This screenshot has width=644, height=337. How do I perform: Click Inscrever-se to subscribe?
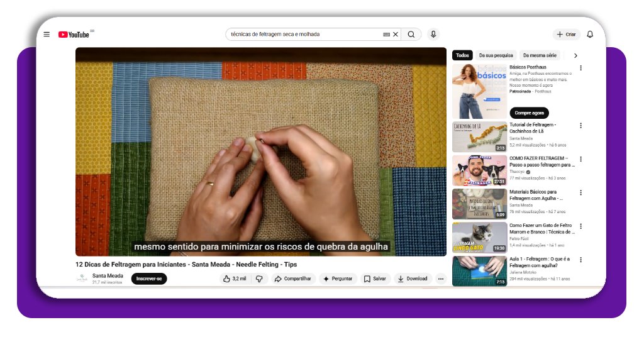pyautogui.click(x=149, y=279)
